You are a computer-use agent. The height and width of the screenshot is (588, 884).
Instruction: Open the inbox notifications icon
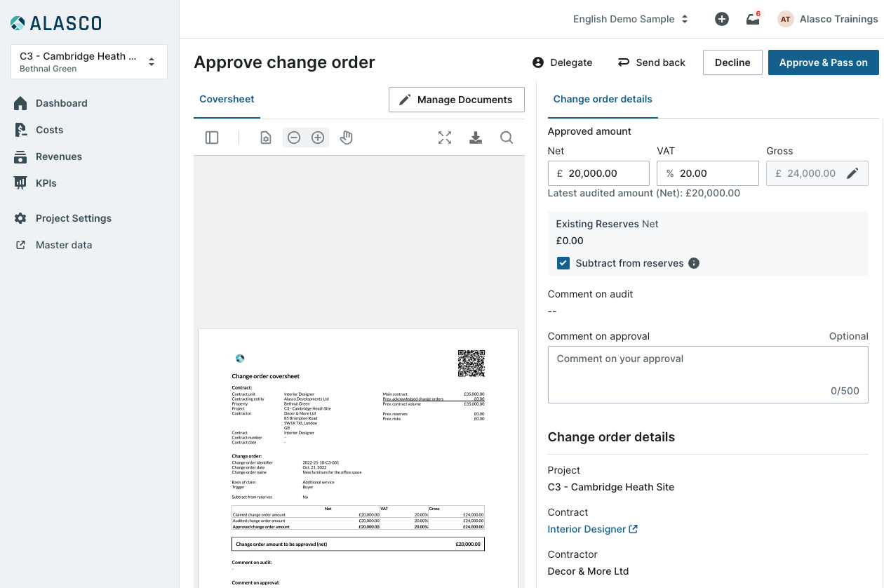click(x=754, y=19)
